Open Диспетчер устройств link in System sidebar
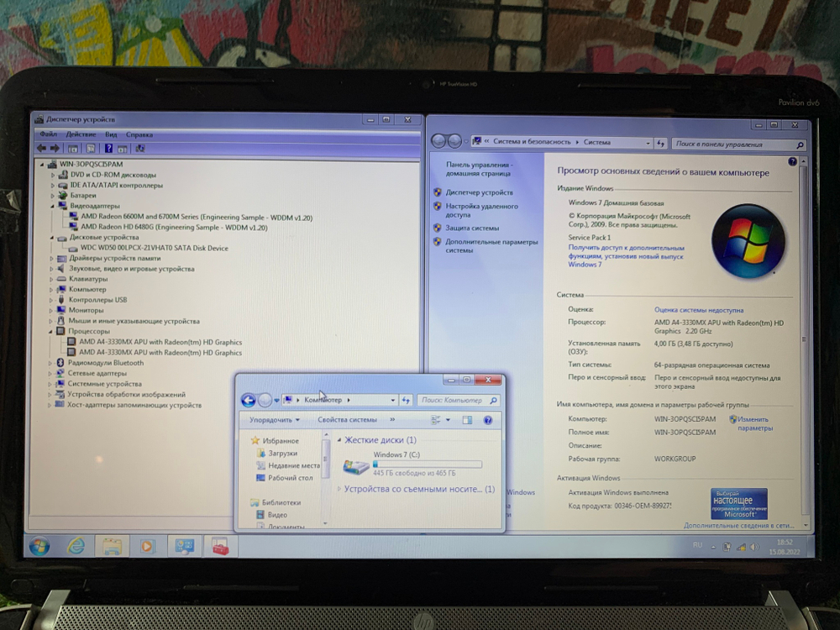This screenshot has height=630, width=840. (x=479, y=192)
